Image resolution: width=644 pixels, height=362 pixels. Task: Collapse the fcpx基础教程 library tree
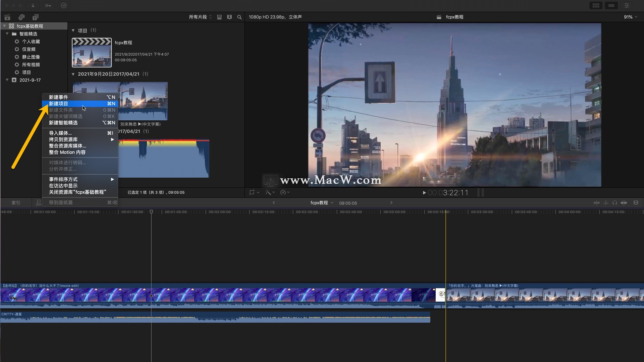click(4, 26)
